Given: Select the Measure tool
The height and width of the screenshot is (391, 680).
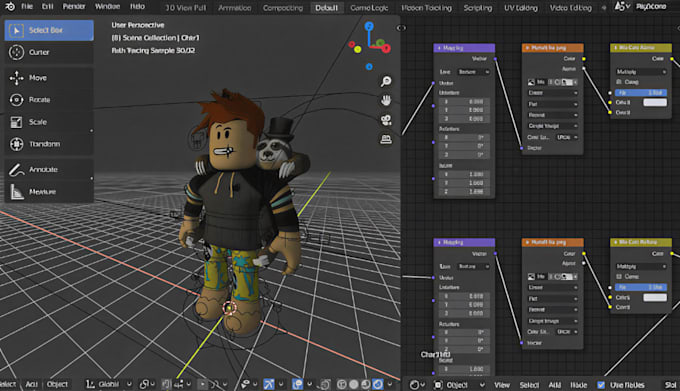Looking at the screenshot, I should coord(49,192).
